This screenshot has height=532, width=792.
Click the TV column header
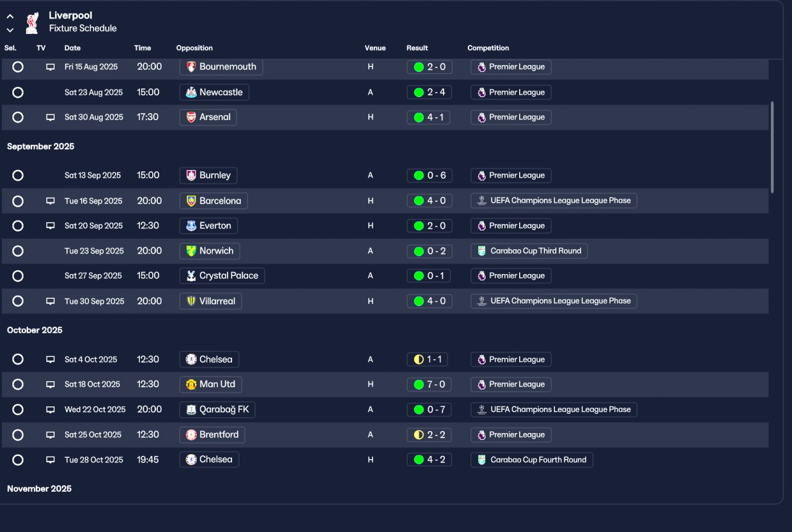click(x=41, y=48)
